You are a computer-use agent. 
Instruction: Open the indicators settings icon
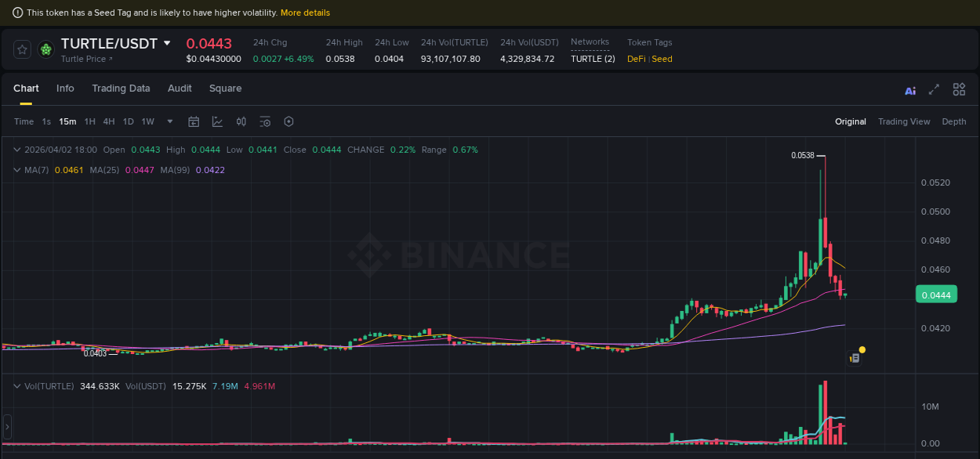[x=265, y=121]
